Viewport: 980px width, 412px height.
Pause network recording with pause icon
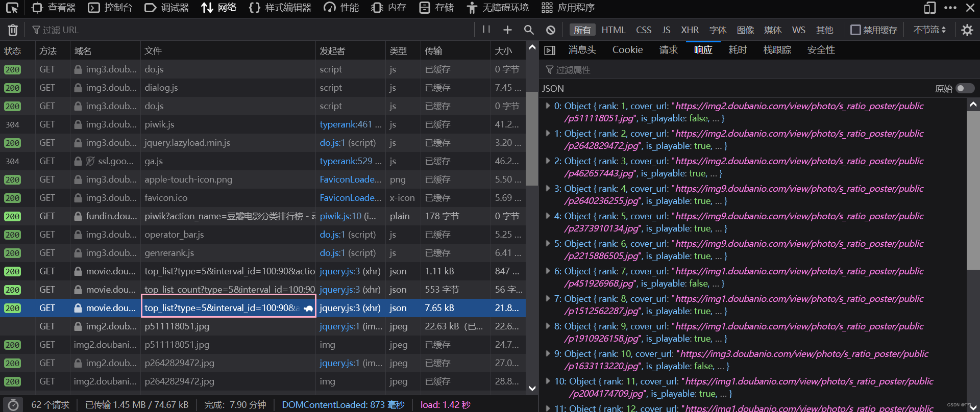pyautogui.click(x=486, y=30)
